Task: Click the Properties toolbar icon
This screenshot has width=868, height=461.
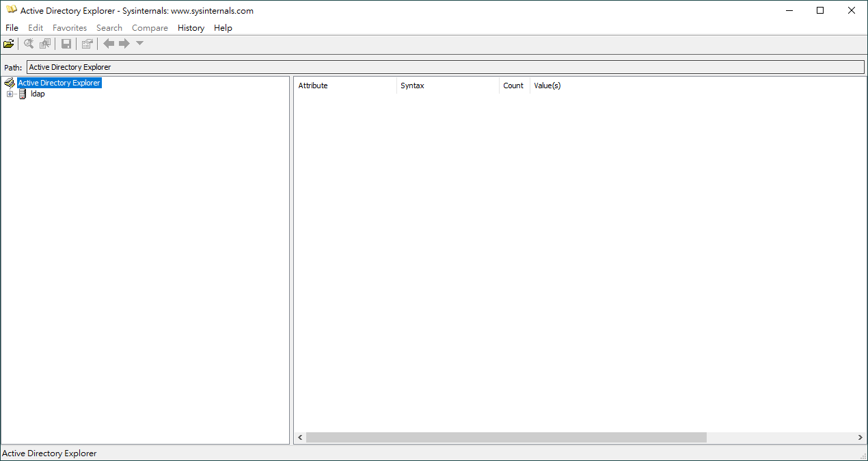Action: [87, 44]
